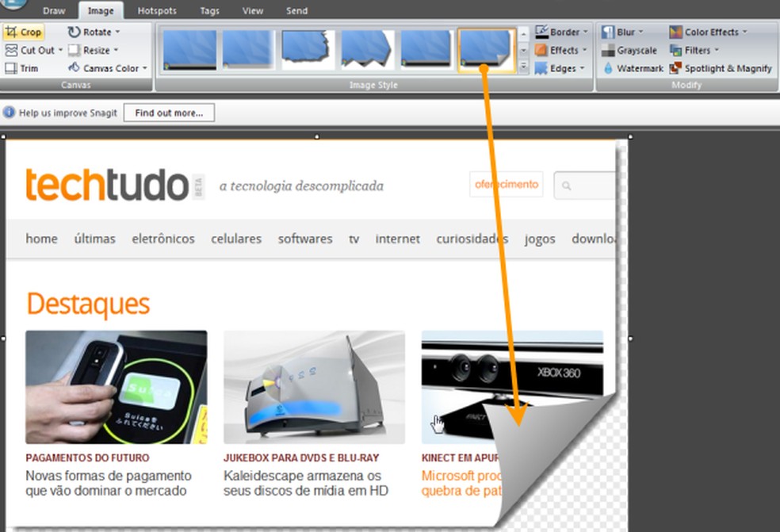Select the page-curl image style thumbnail
The height and width of the screenshot is (532, 780).
pos(486,50)
